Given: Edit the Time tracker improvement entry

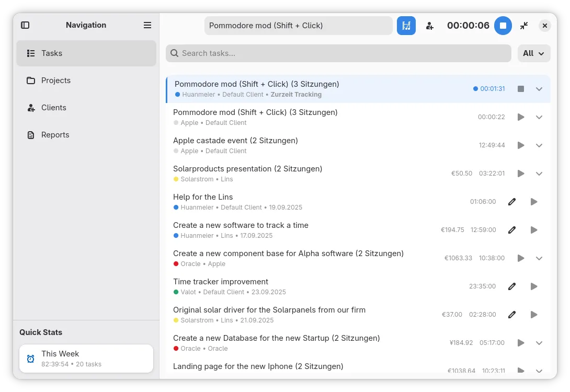Looking at the screenshot, I should pyautogui.click(x=511, y=286).
